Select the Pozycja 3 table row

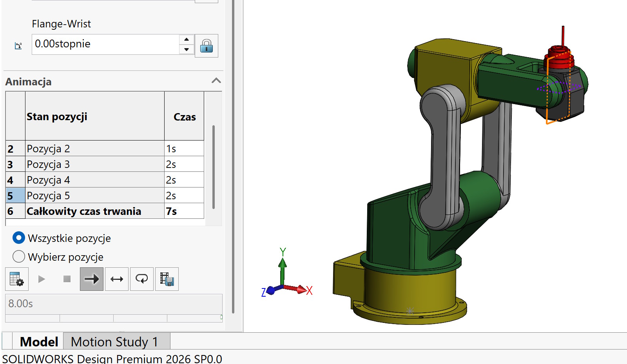coord(94,164)
